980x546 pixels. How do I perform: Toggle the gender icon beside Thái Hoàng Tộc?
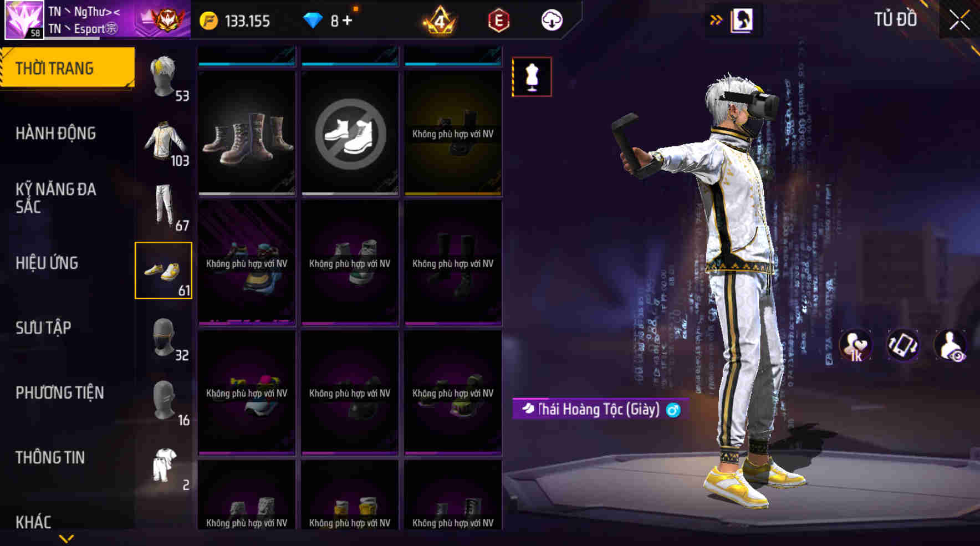tap(673, 410)
